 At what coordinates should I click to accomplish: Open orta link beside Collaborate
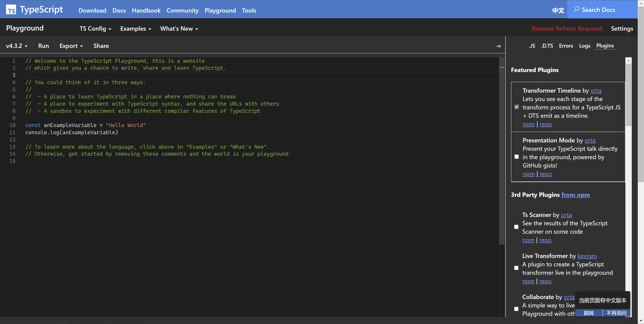point(569,297)
